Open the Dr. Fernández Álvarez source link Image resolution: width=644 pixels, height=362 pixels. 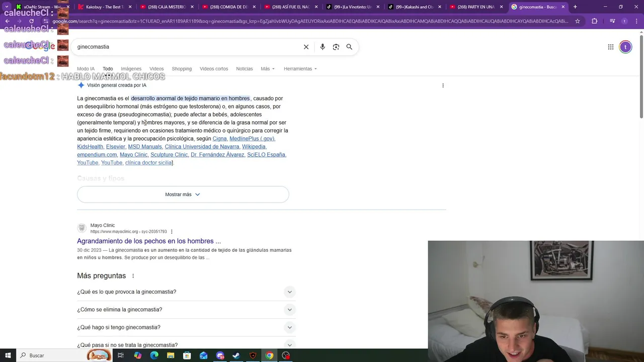pos(217,155)
